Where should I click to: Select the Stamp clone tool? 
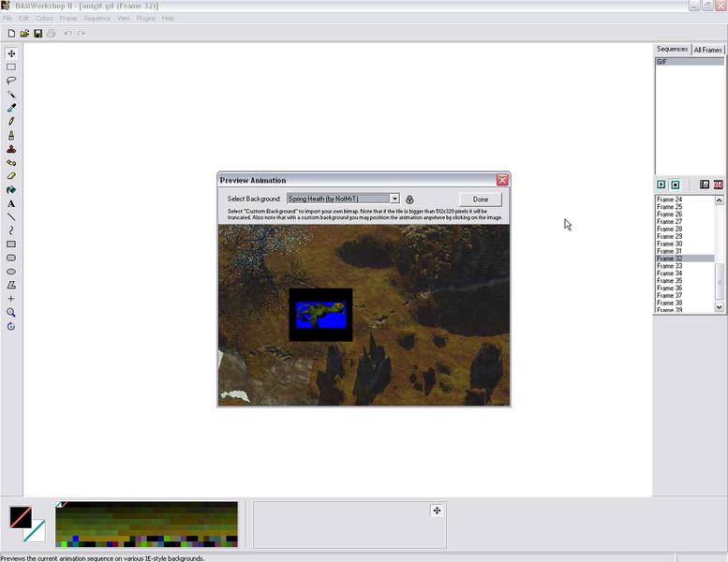point(11,149)
